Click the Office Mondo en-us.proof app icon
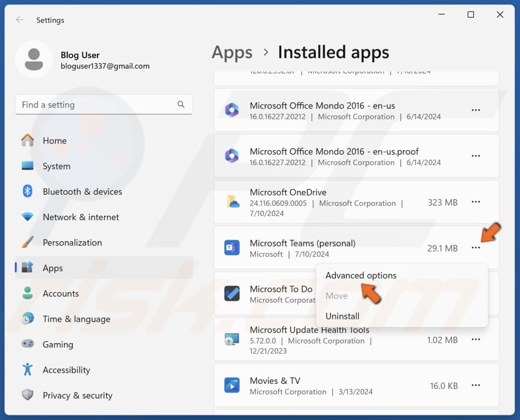 pos(232,155)
